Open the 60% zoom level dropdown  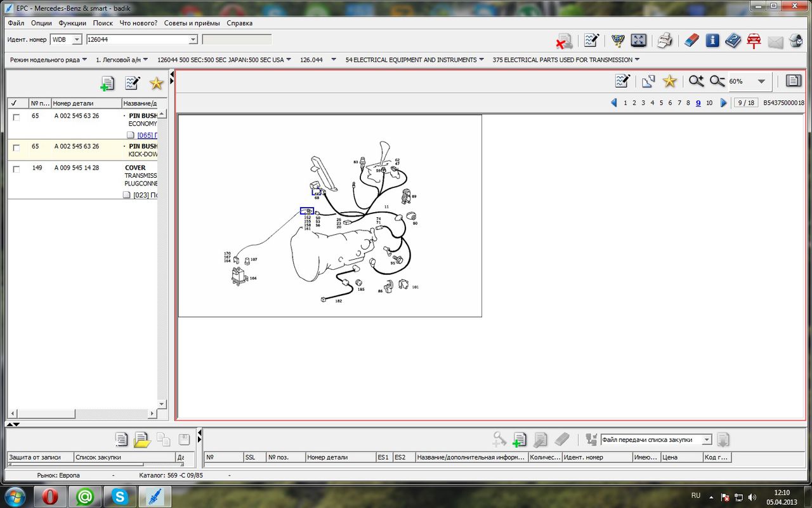pyautogui.click(x=761, y=81)
